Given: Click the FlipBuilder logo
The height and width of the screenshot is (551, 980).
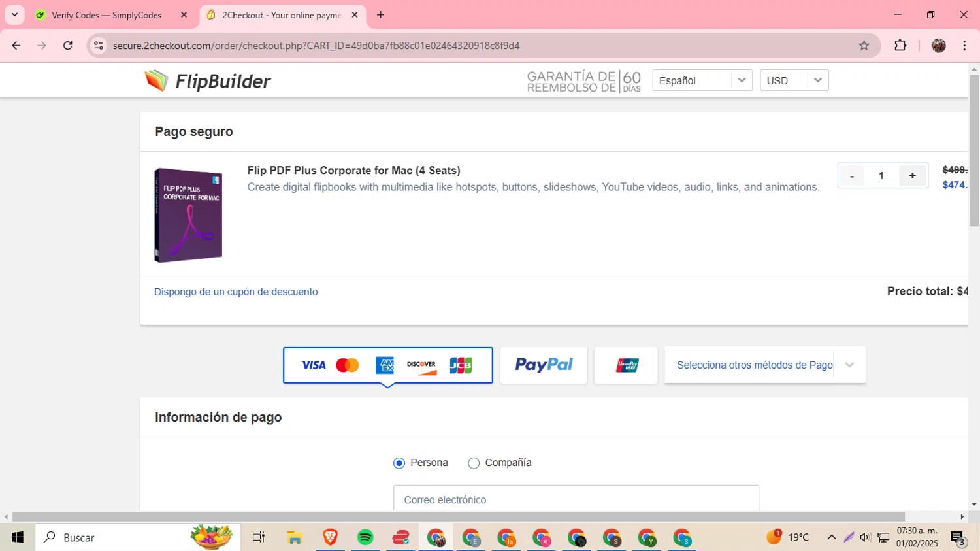Looking at the screenshot, I should [208, 80].
